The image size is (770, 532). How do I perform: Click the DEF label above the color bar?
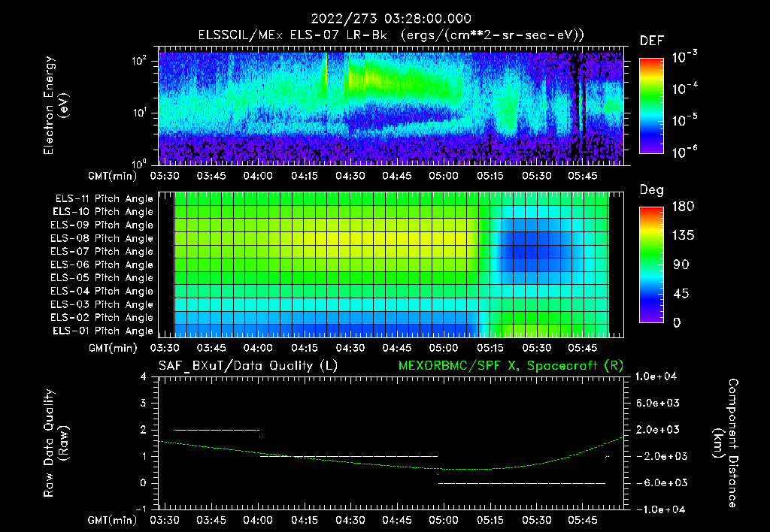pyautogui.click(x=651, y=41)
